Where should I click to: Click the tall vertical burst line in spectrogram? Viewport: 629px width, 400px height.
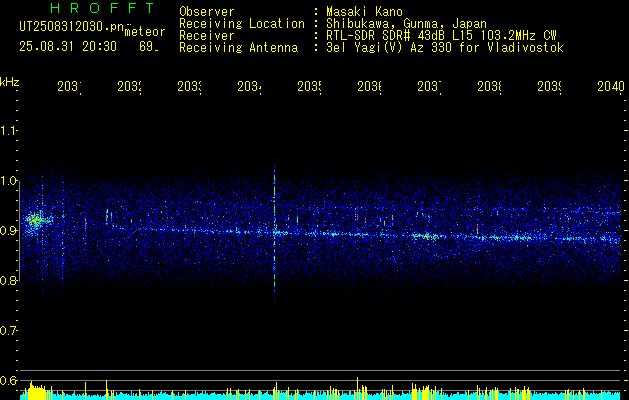(274, 229)
